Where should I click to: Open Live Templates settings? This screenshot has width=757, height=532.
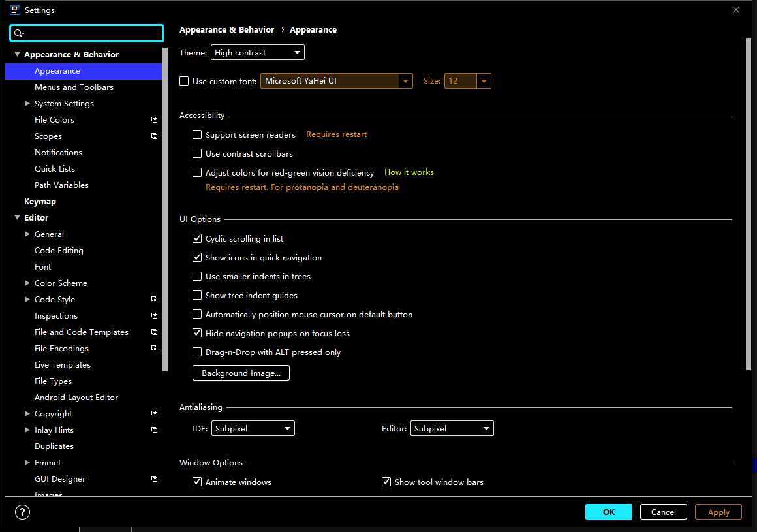click(62, 365)
